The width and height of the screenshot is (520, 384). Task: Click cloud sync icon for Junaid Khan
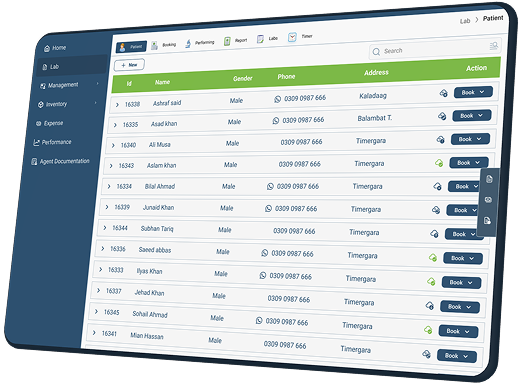[x=436, y=210]
